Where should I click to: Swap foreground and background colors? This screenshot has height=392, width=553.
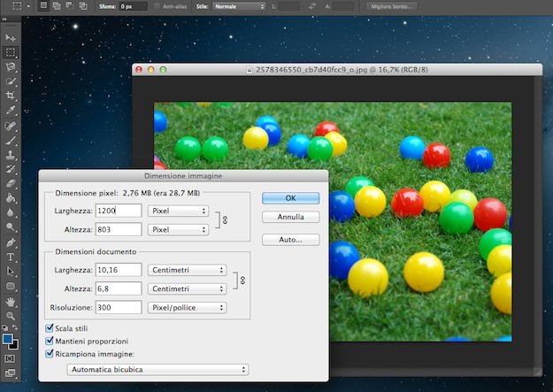[x=15, y=327]
